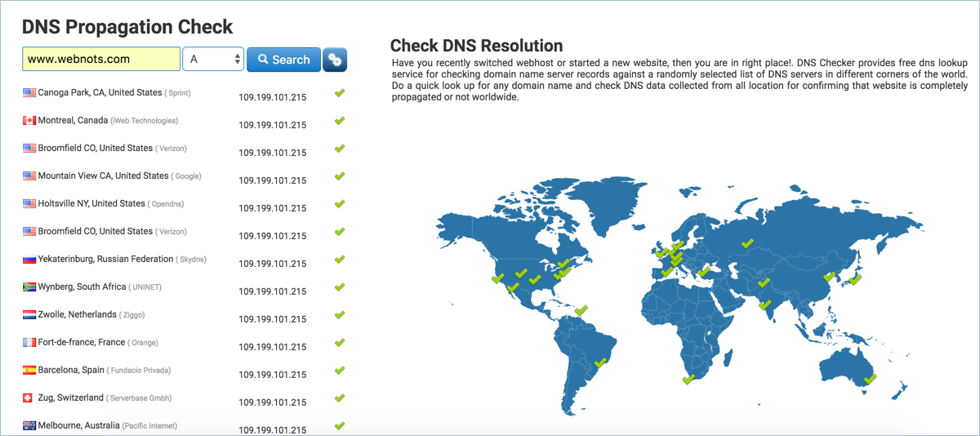Click the map checkmark at India's southern tip

765,305
